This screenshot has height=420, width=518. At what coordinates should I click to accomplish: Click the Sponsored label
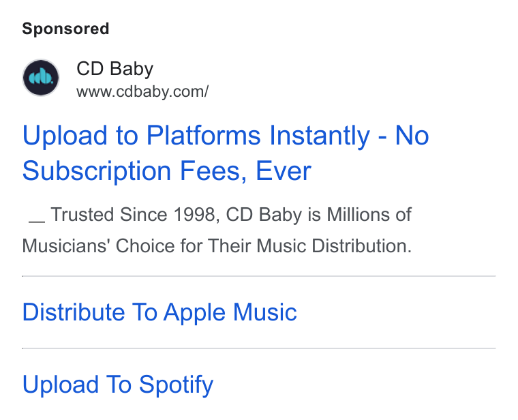click(65, 29)
